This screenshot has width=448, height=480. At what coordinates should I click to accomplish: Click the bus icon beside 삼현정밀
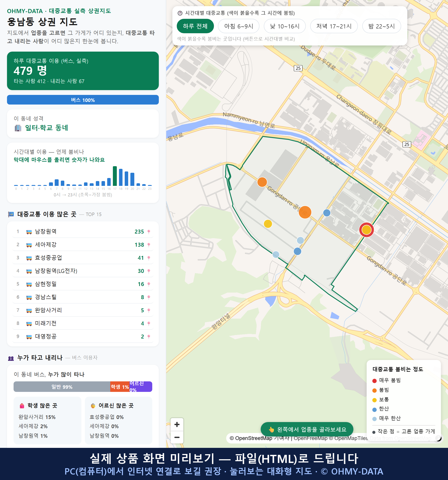tap(29, 284)
